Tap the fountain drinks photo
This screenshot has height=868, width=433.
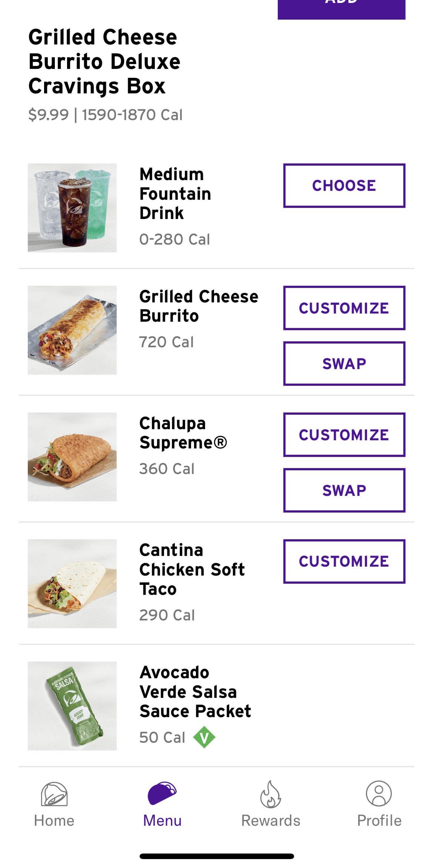[x=72, y=208]
